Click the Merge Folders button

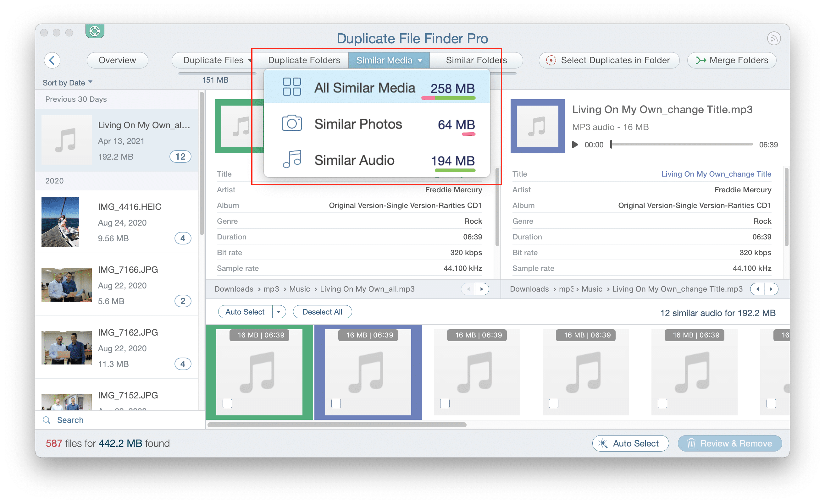coord(732,60)
